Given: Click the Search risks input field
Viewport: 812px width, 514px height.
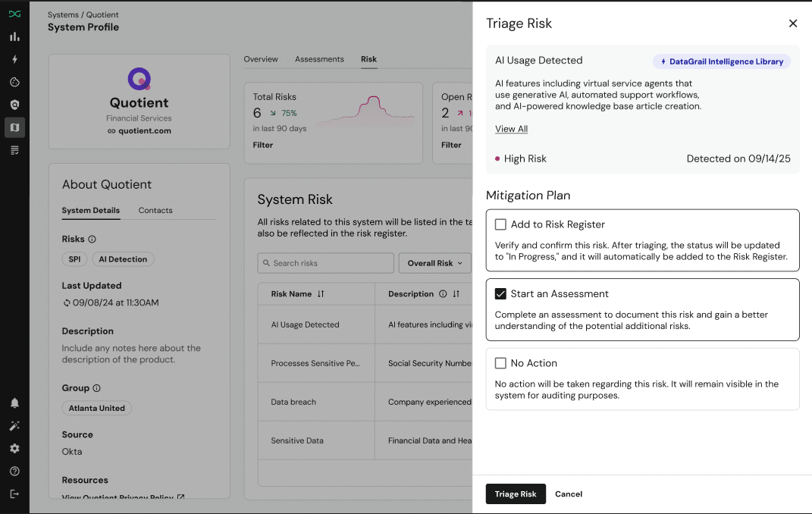Looking at the screenshot, I should tap(326, 263).
